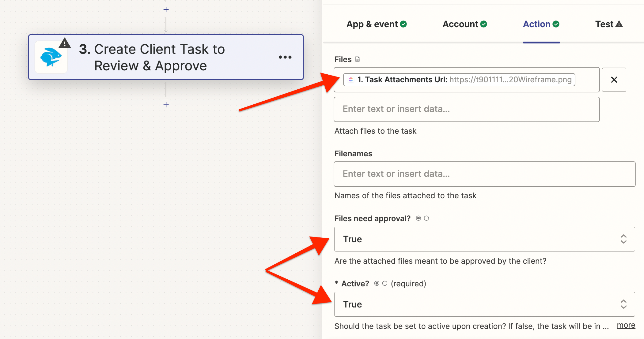Click the ClickUp icon in the attachments pill
This screenshot has height=339, width=644.
(x=351, y=80)
